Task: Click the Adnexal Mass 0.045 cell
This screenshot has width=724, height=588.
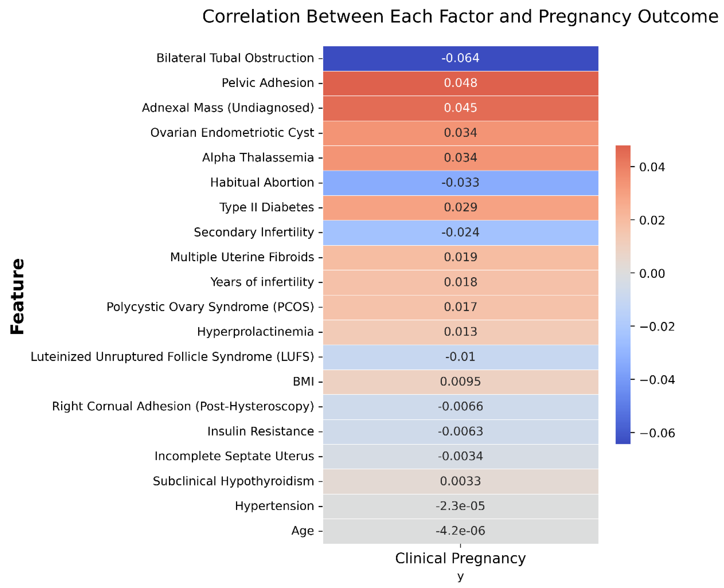Action: (460, 108)
